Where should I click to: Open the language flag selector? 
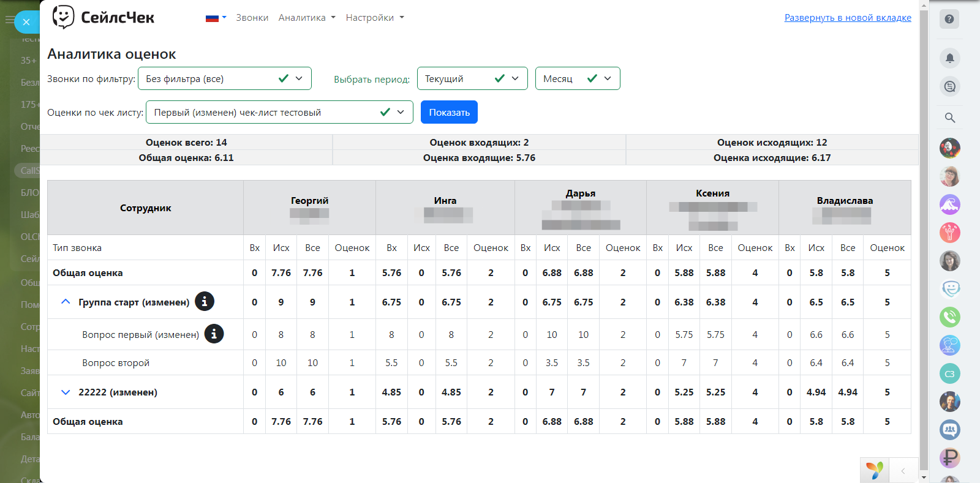[x=216, y=18]
